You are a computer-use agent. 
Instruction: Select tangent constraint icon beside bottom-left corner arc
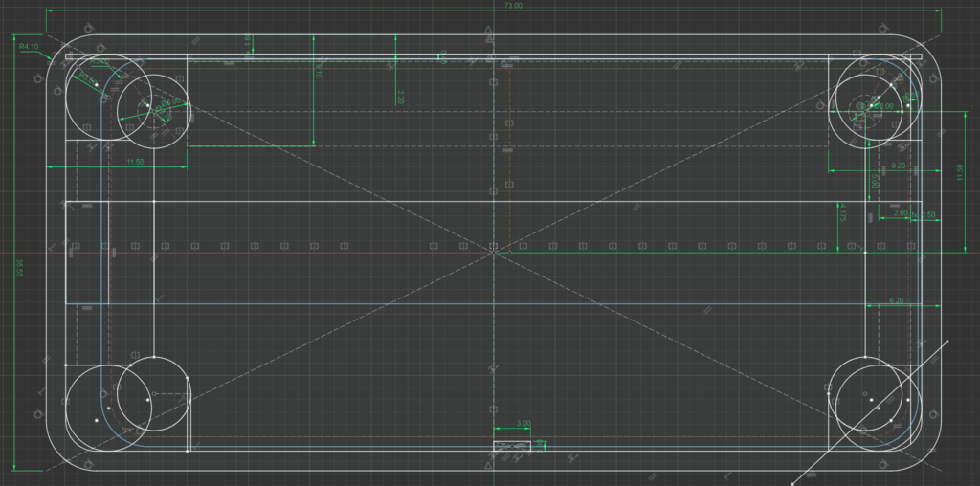click(x=38, y=413)
